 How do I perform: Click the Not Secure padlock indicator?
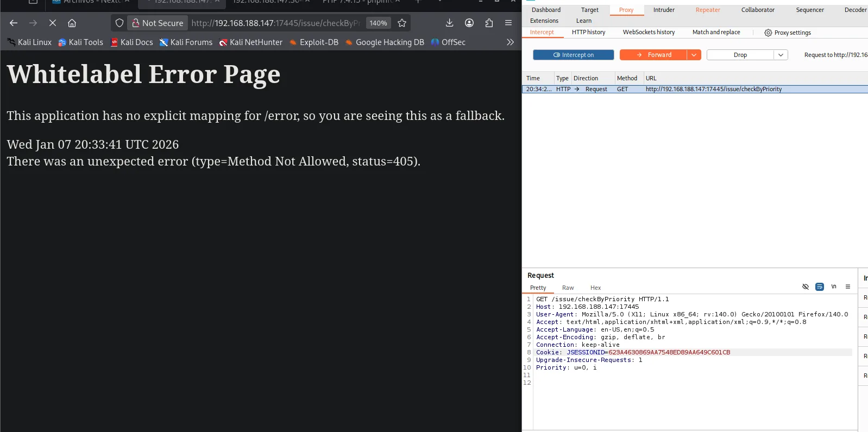point(158,23)
